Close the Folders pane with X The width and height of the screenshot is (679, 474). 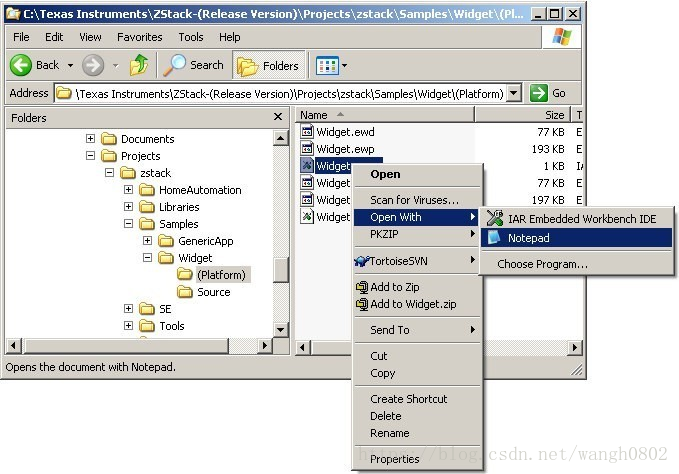[x=278, y=117]
